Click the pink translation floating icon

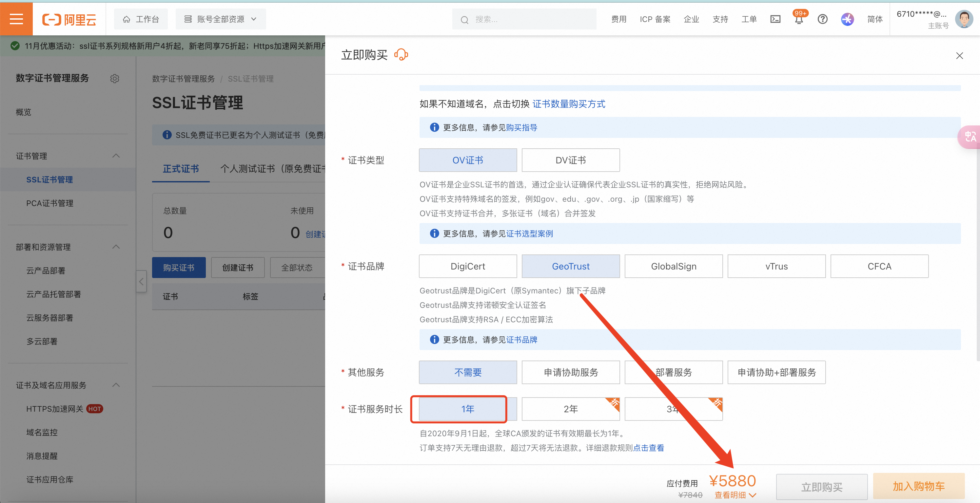click(970, 137)
